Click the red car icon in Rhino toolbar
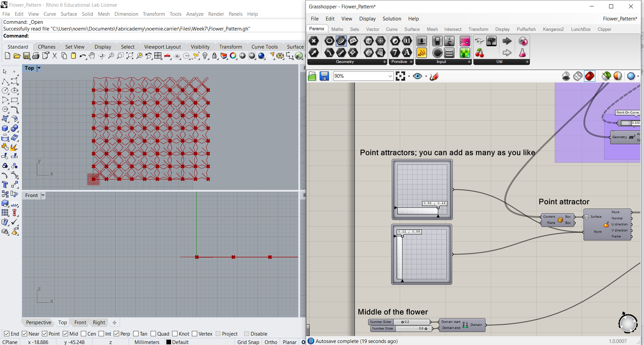This screenshot has width=644, height=345. (167, 56)
